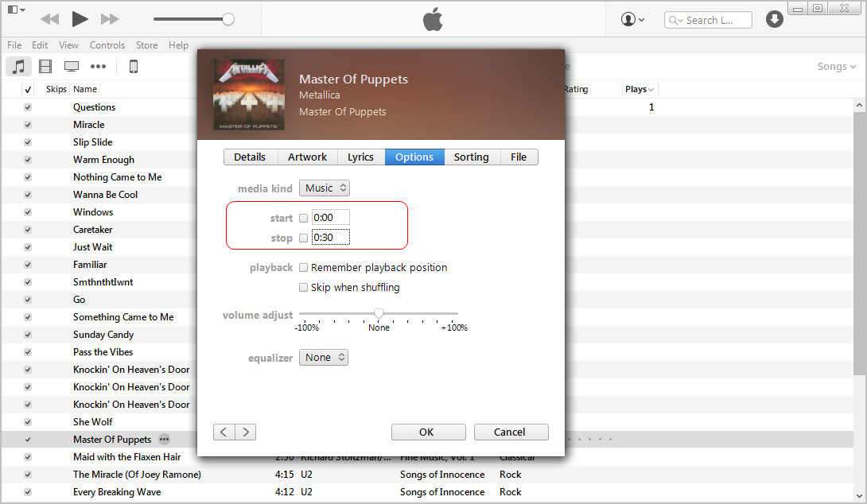Go to previous song with left arrow
Image resolution: width=867 pixels, height=504 pixels.
pyautogui.click(x=224, y=432)
